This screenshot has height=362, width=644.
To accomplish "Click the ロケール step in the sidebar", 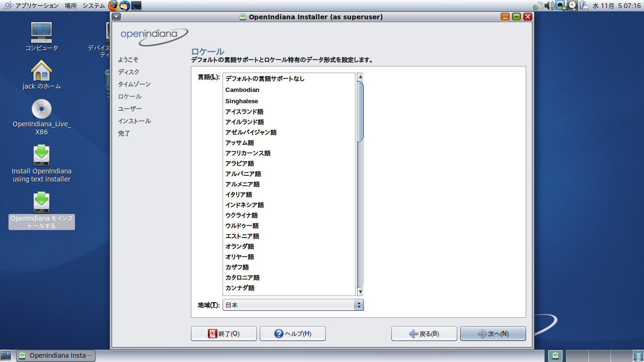I will pos(130,97).
